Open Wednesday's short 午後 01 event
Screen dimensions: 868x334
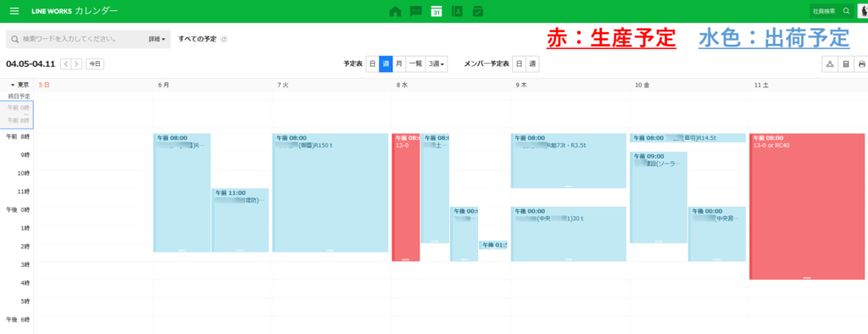(x=492, y=245)
